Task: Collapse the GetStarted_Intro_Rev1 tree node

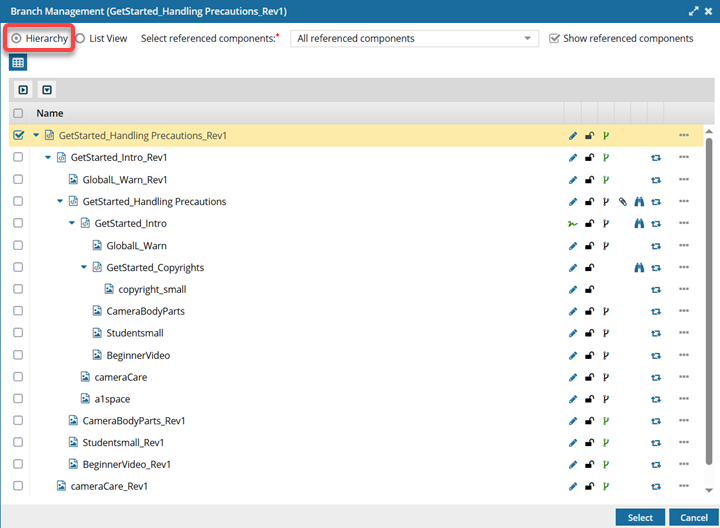Action: coord(48,158)
